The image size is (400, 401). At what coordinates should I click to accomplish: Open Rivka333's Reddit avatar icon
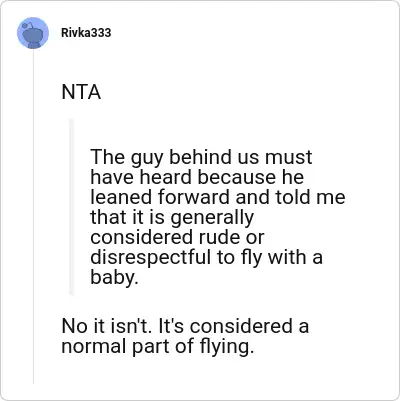pyautogui.click(x=33, y=33)
